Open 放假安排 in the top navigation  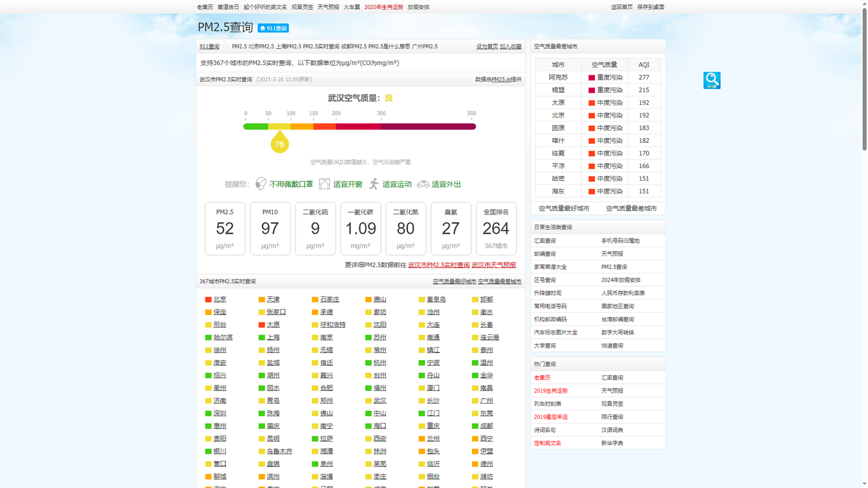pyautogui.click(x=418, y=7)
